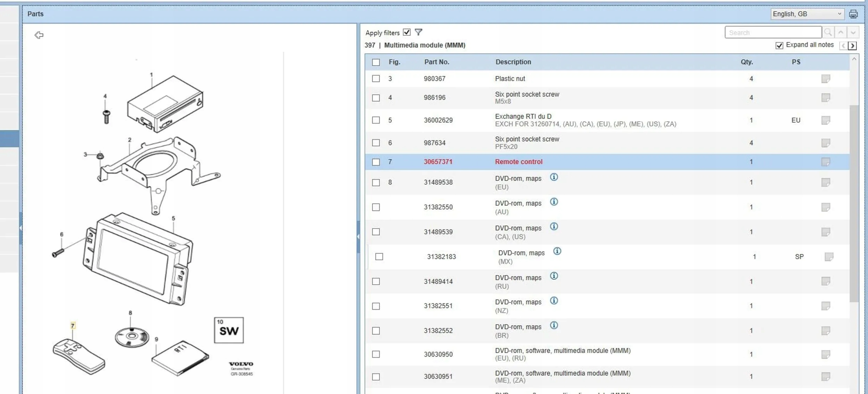Click inside the Search field
868x394 pixels.
point(773,32)
